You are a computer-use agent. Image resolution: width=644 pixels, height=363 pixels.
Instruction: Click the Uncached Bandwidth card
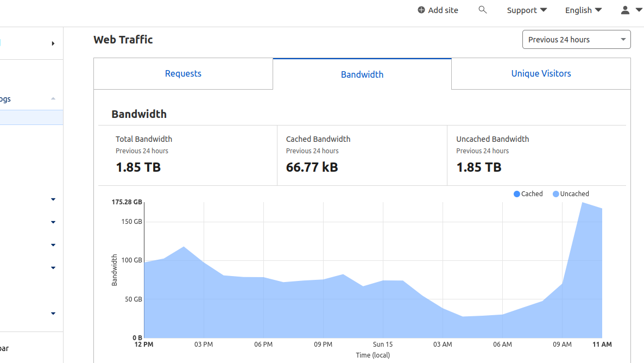536,155
